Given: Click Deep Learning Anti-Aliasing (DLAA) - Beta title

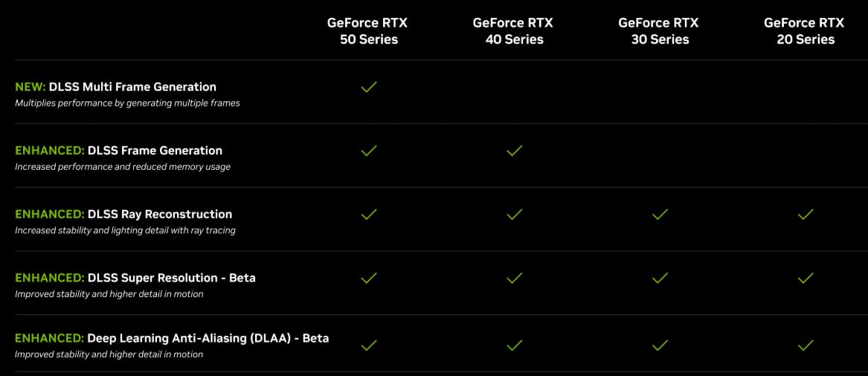Looking at the screenshot, I should (208, 338).
